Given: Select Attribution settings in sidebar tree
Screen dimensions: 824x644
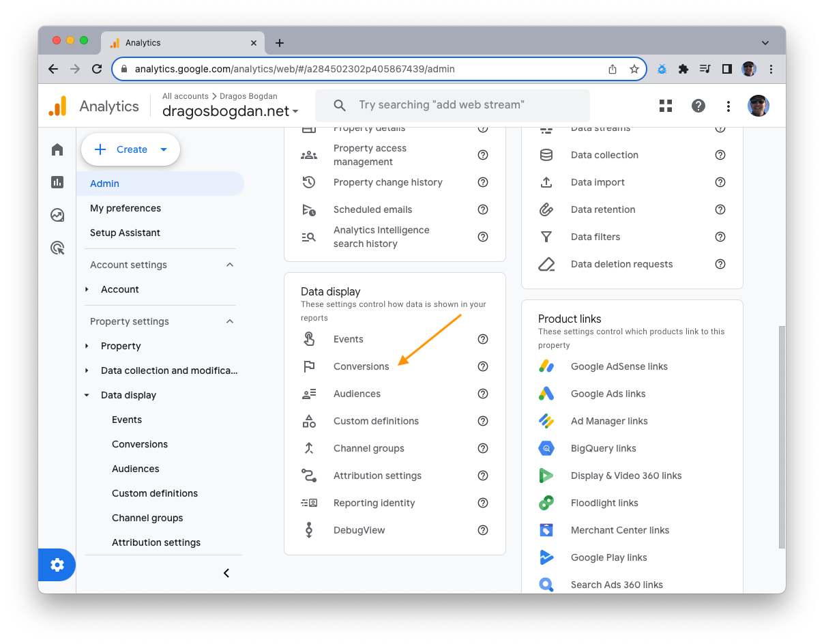Looking at the screenshot, I should click(156, 542).
